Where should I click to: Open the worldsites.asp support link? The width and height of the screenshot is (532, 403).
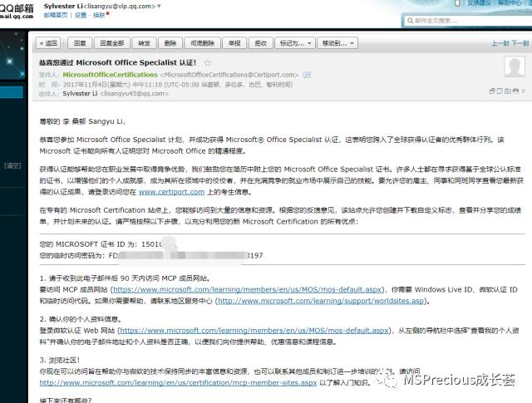coord(321,301)
